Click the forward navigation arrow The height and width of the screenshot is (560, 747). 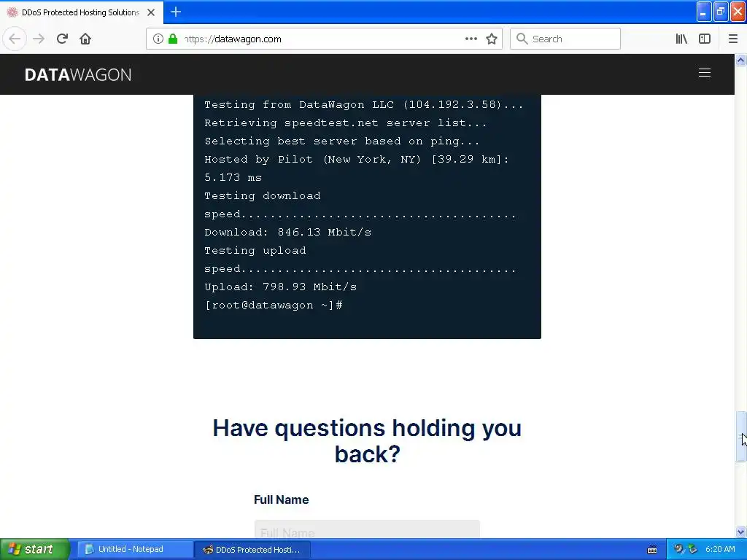[x=39, y=39]
